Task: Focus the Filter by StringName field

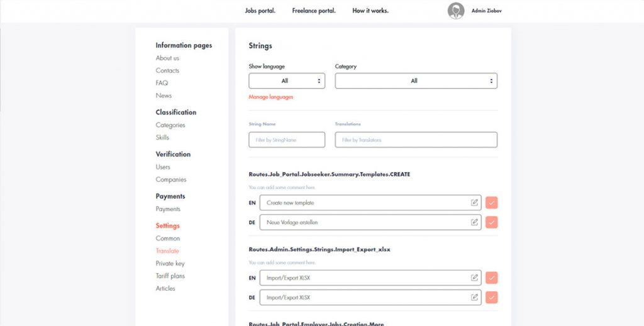Action: (287, 140)
